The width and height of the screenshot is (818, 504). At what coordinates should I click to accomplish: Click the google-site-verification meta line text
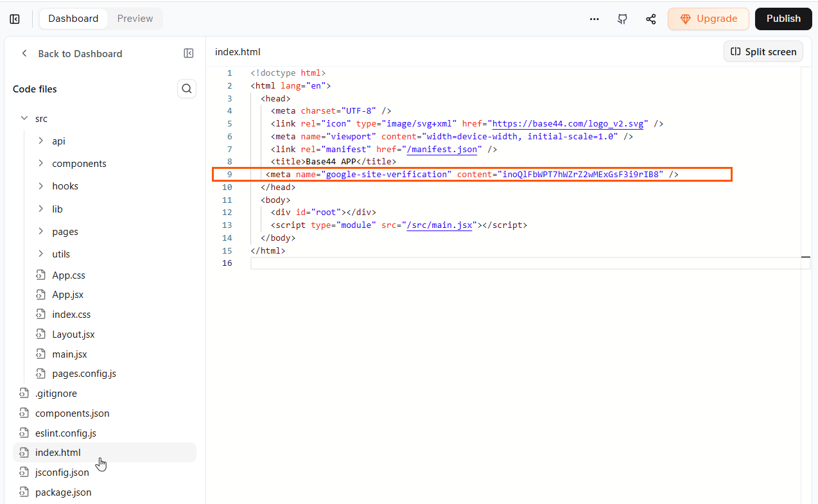coord(472,175)
